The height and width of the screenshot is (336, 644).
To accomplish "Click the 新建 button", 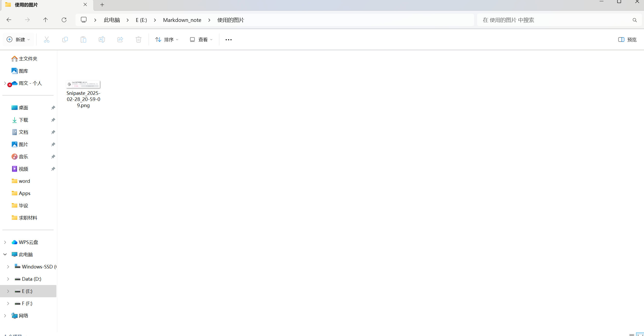I will click(18, 40).
